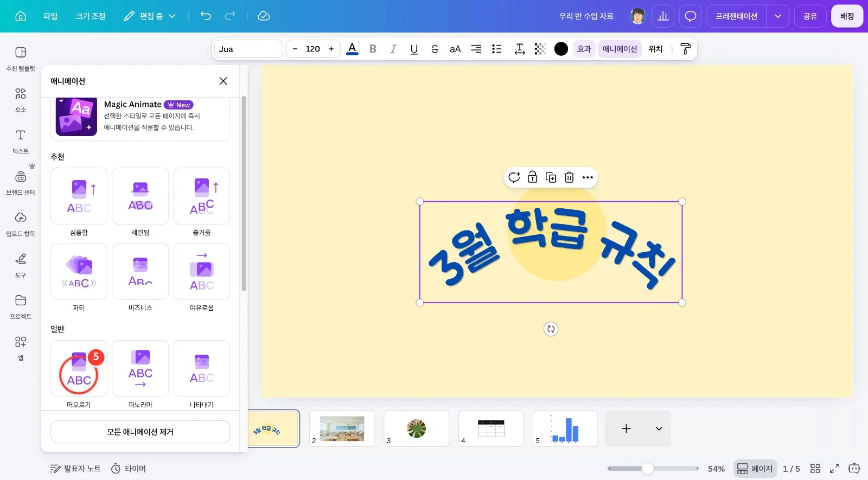Toggle underline formatting
The height and width of the screenshot is (480, 868).
414,49
